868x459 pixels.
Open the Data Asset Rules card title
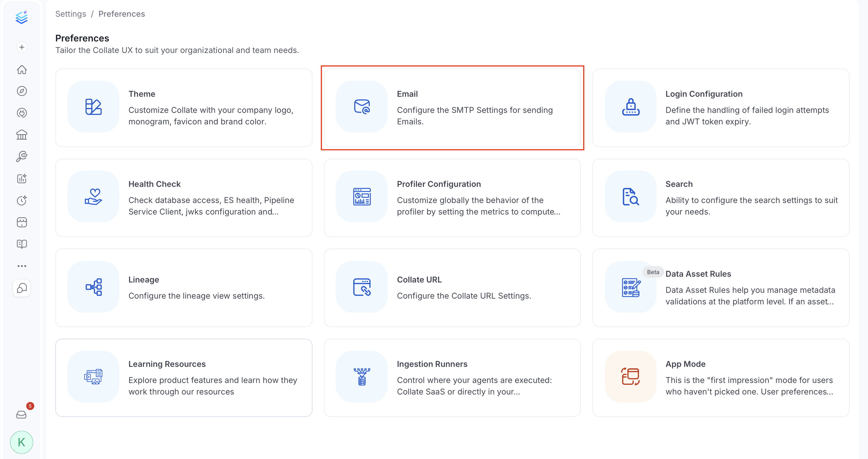coord(698,274)
